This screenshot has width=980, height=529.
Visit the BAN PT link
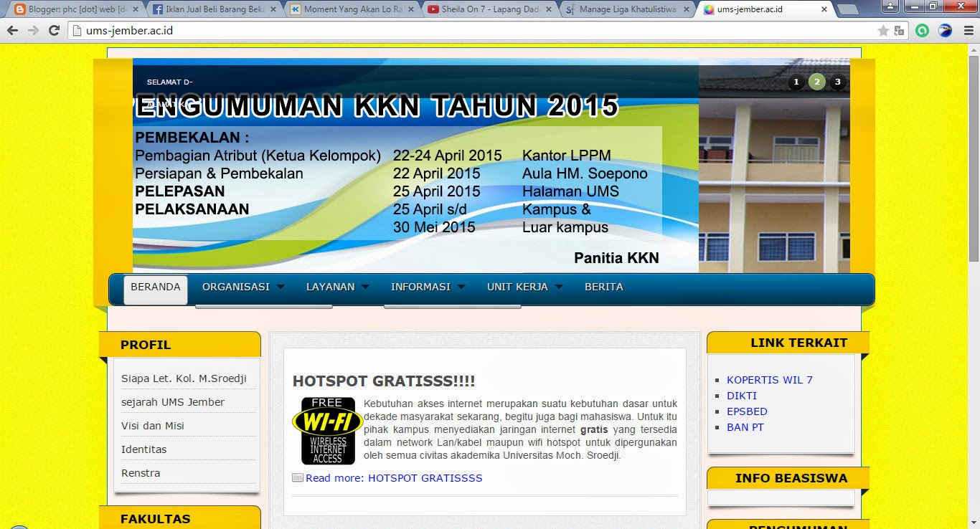pos(745,427)
